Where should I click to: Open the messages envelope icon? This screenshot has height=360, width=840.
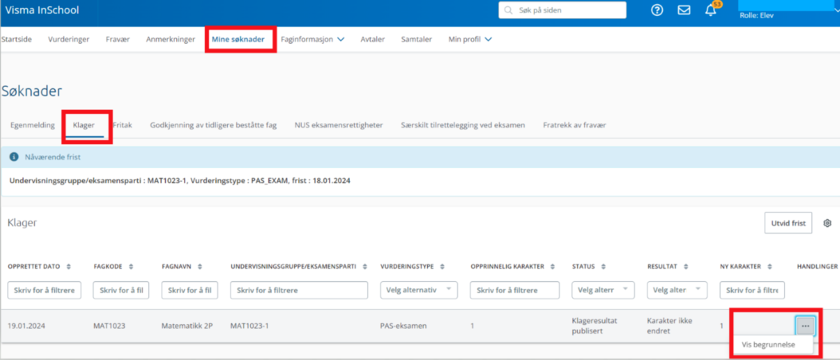pos(684,10)
